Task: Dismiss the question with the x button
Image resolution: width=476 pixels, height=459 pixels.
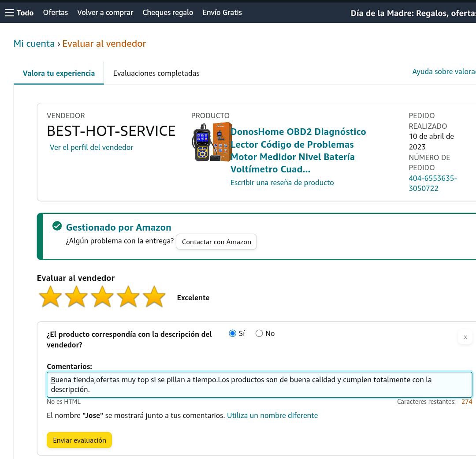Action: 465,337
